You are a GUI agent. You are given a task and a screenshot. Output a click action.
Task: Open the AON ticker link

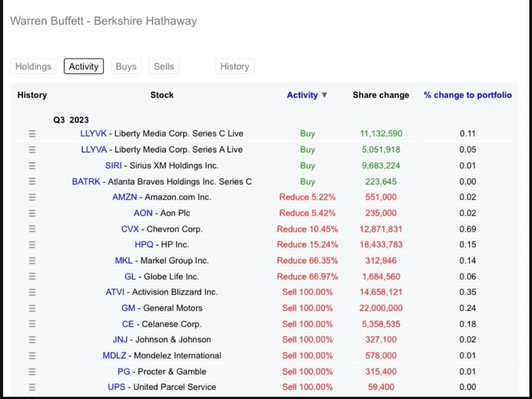pos(143,213)
